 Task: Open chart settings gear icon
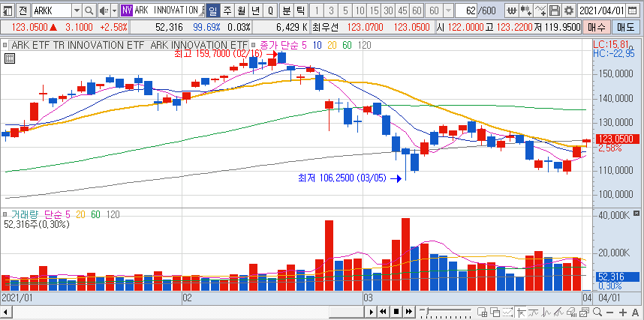point(569,10)
